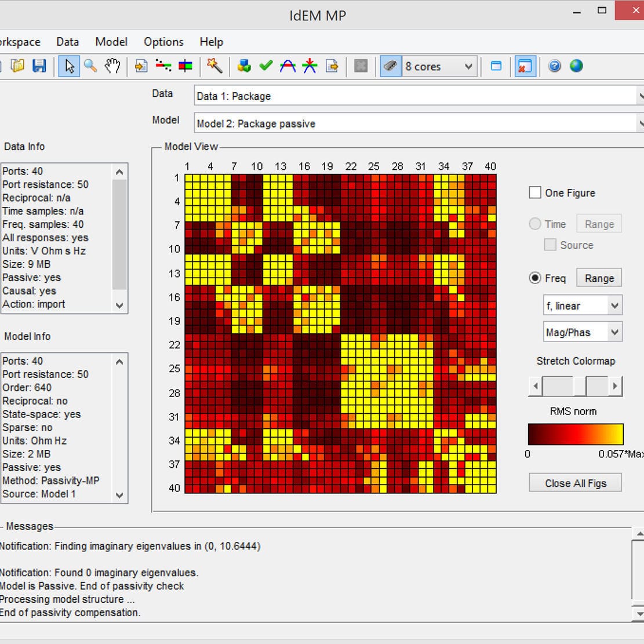Click the Range button next to Freq
Screen dimensions: 644x644
(x=599, y=278)
